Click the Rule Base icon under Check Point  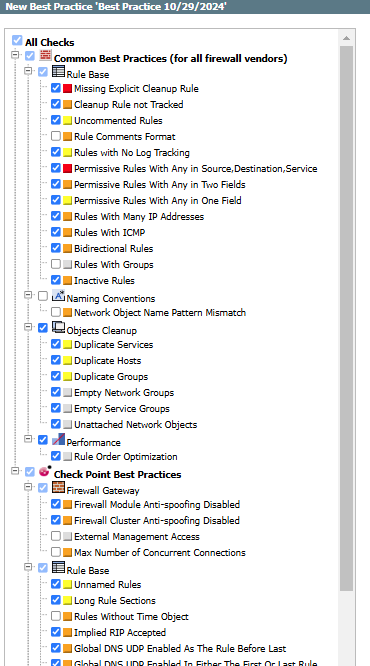point(58,567)
